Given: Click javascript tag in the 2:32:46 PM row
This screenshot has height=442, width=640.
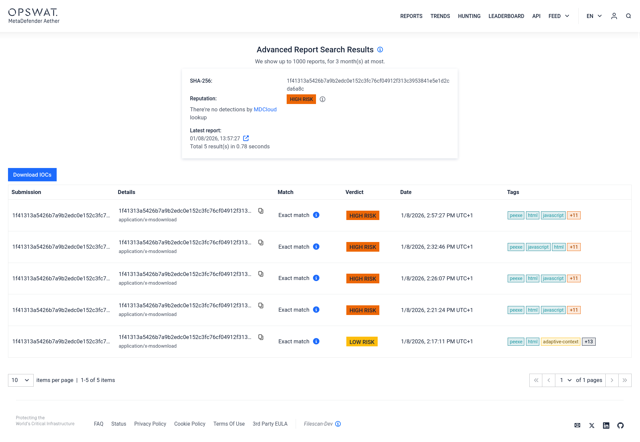Looking at the screenshot, I should (538, 247).
